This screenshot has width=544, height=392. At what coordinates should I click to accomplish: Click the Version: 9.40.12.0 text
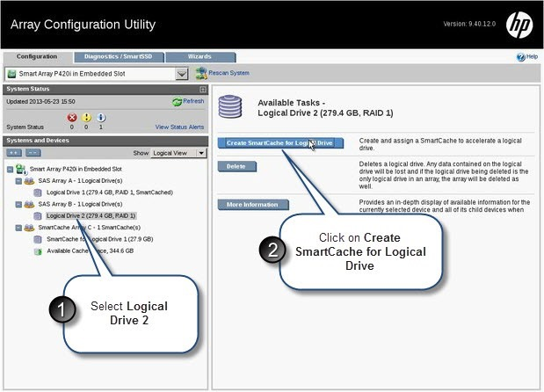point(469,24)
